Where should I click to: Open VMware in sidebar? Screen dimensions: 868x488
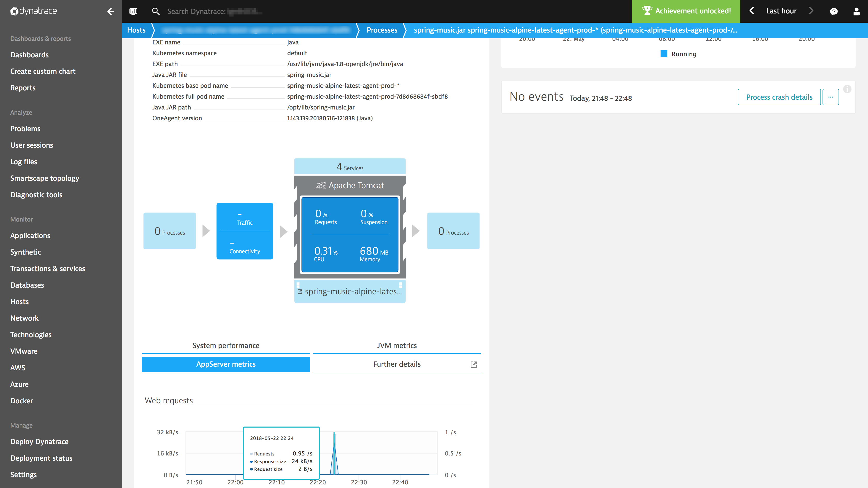click(24, 351)
